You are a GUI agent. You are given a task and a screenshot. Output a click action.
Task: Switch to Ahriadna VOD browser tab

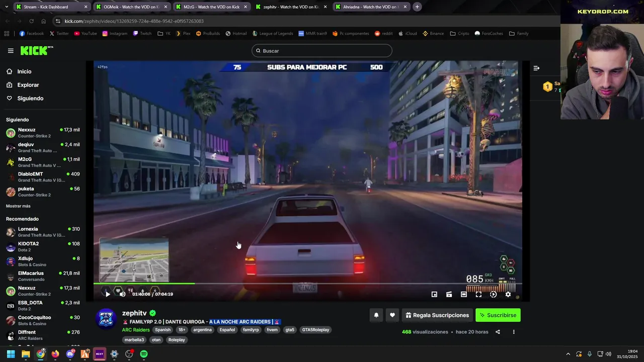(x=371, y=7)
